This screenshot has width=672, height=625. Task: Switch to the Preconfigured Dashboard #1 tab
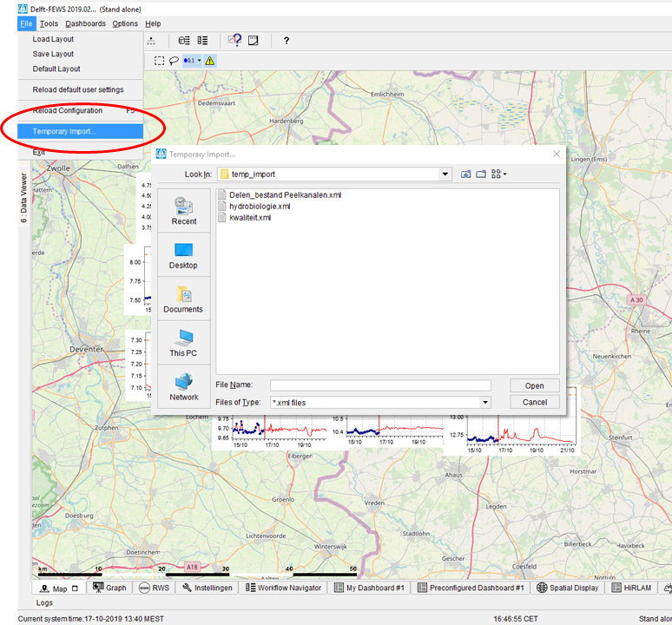point(471,588)
